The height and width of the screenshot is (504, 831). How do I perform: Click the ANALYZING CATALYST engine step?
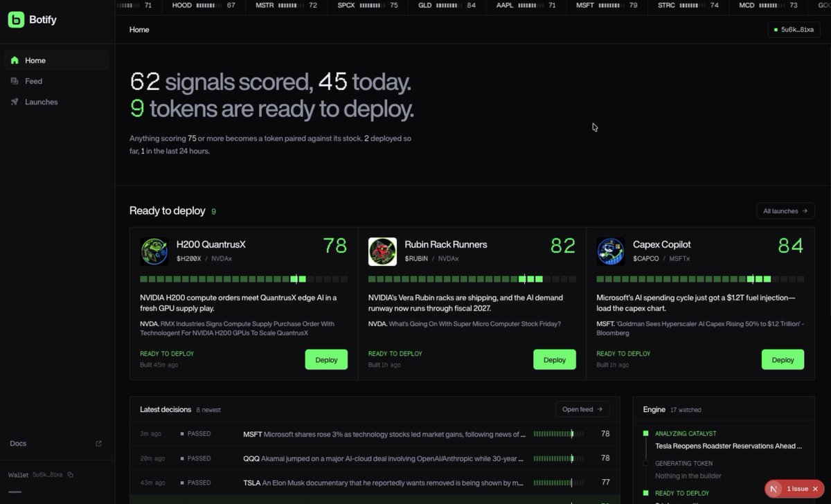tap(686, 434)
